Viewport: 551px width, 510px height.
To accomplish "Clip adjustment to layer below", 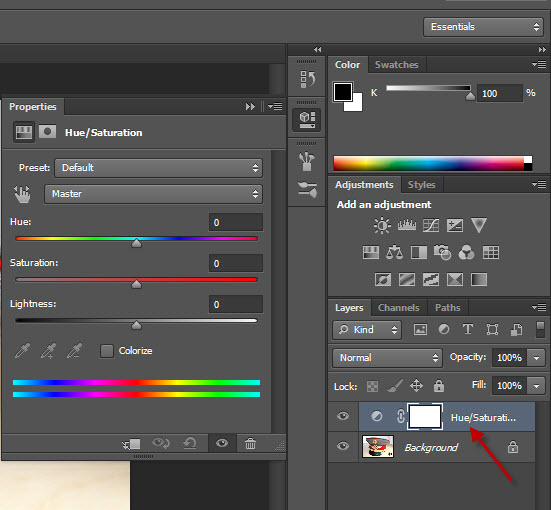I will point(131,444).
